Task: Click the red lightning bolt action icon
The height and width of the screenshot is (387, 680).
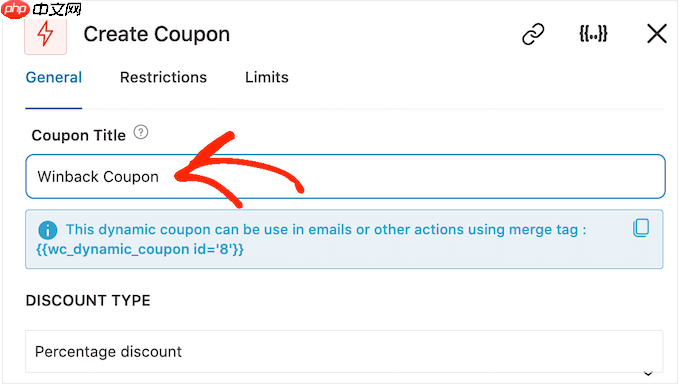Action: [46, 36]
